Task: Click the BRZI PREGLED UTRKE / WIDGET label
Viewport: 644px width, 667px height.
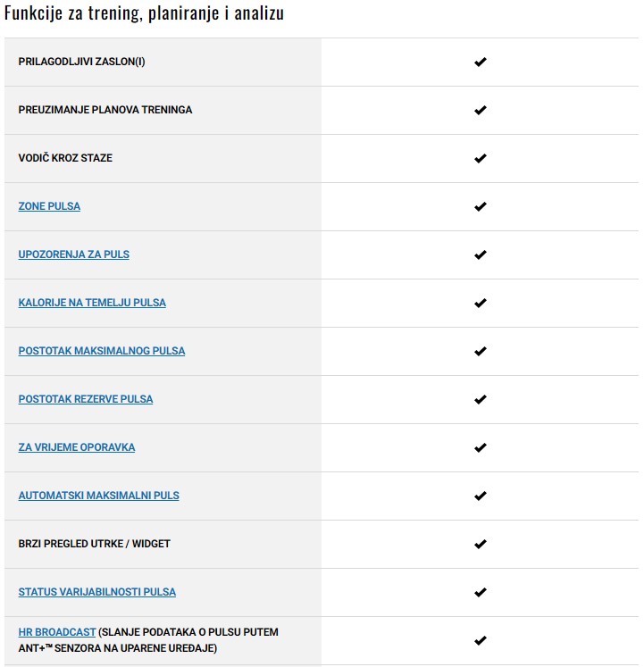Action: (94, 544)
